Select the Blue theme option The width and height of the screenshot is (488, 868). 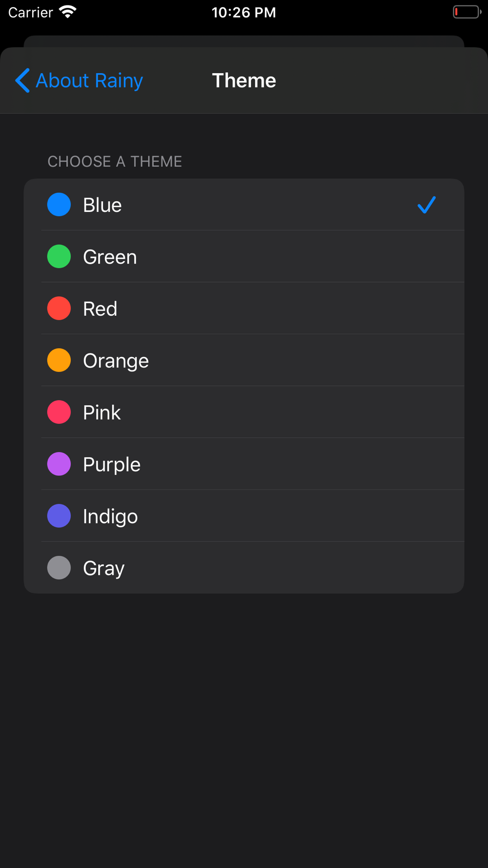coord(244,205)
